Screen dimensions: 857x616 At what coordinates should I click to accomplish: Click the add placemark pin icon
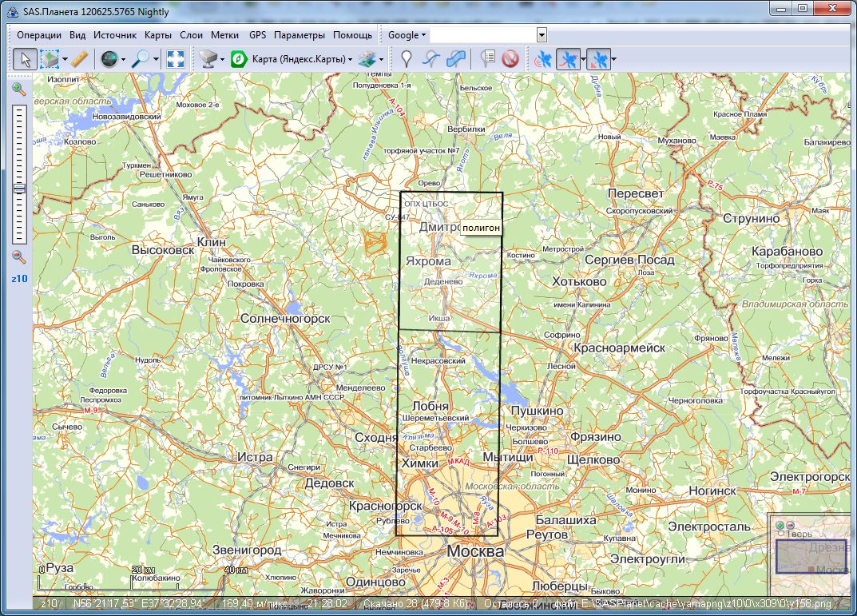pyautogui.click(x=407, y=59)
